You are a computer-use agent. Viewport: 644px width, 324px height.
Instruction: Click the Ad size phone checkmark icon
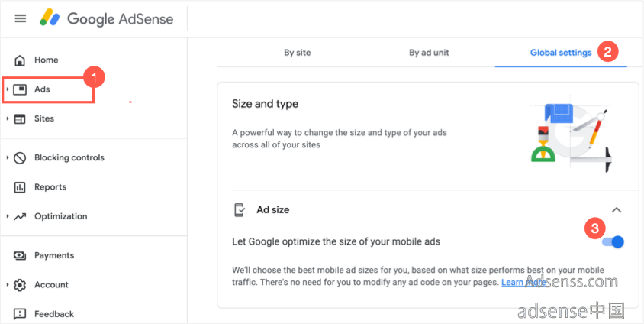[x=240, y=209]
